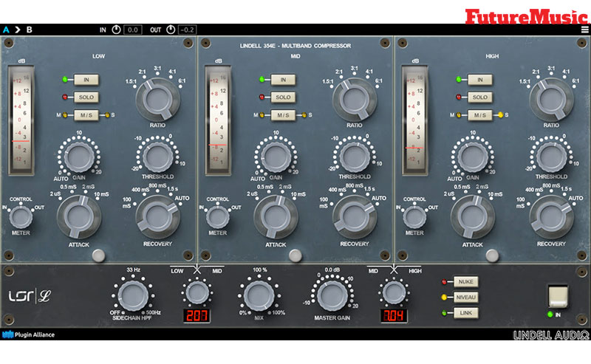
Task: Click the LOW band GAIN knob
Action: pos(79,157)
